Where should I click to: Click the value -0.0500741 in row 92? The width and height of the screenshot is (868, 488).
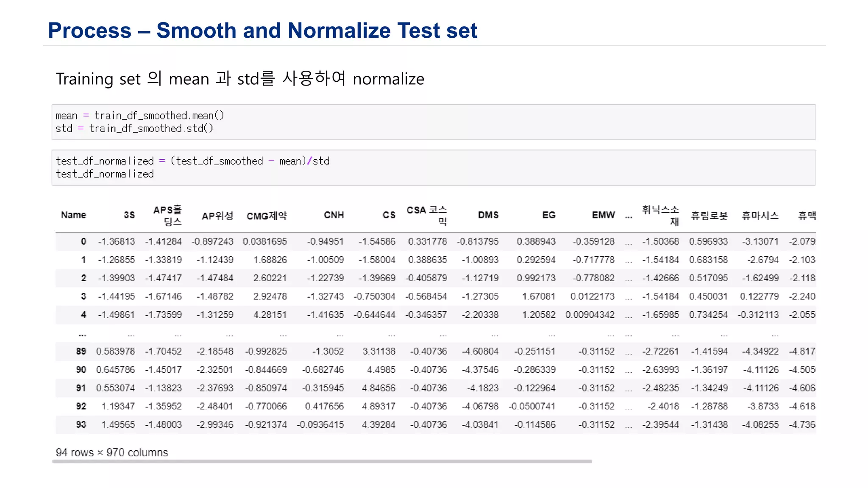click(x=532, y=406)
